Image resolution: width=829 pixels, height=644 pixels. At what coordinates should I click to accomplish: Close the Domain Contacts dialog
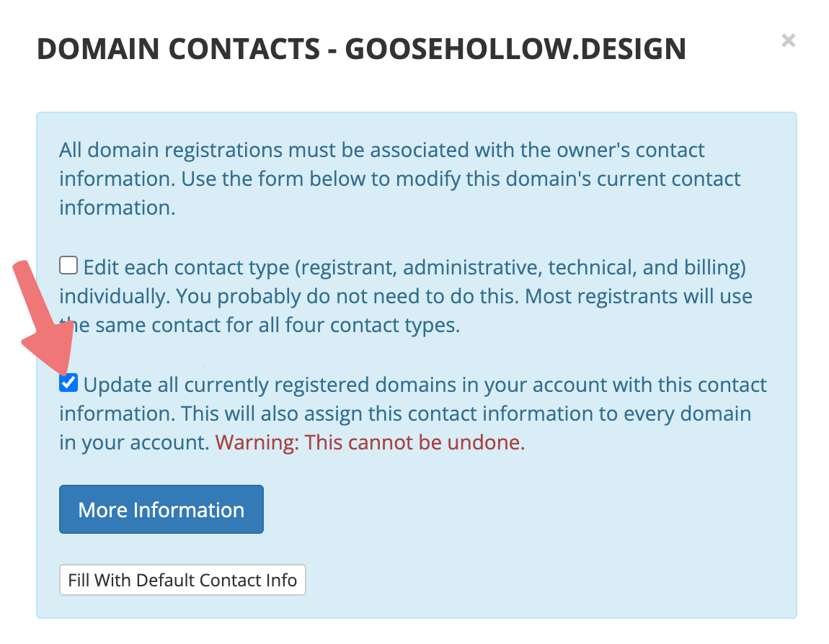click(789, 41)
